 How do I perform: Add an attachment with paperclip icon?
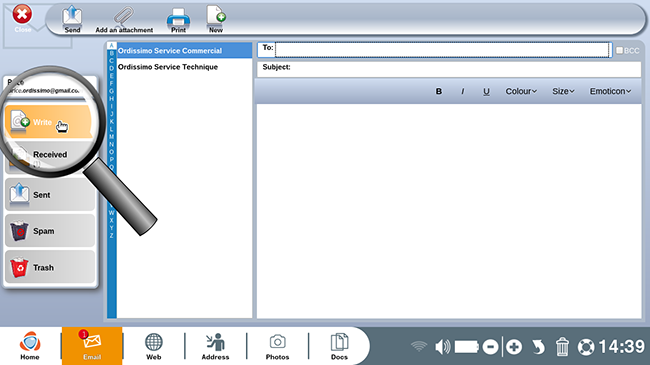[x=124, y=19]
